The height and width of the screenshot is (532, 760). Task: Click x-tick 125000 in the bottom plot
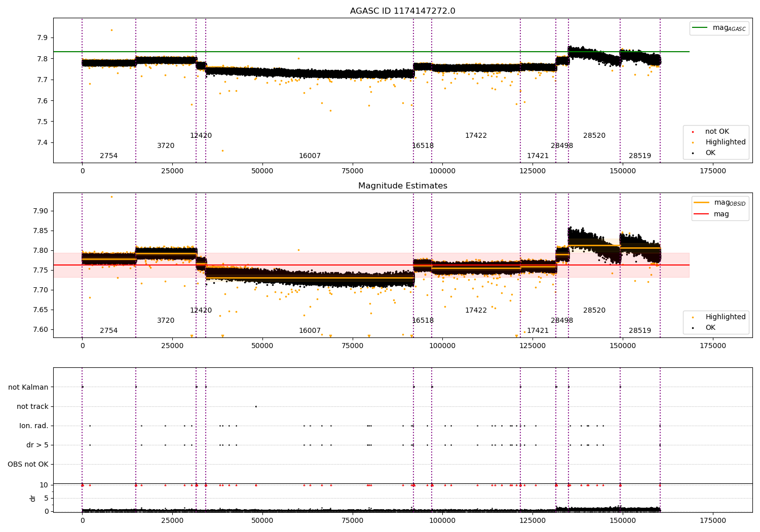[533, 521]
